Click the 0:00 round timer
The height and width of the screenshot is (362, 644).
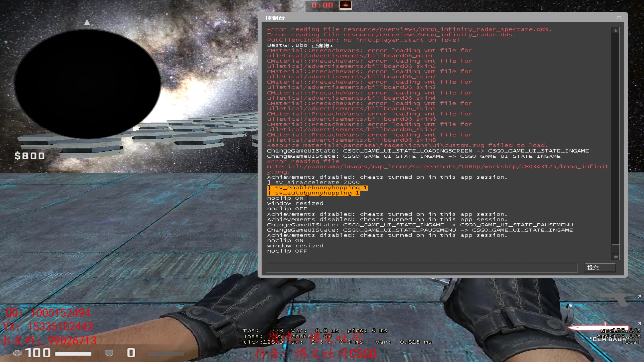point(322,5)
